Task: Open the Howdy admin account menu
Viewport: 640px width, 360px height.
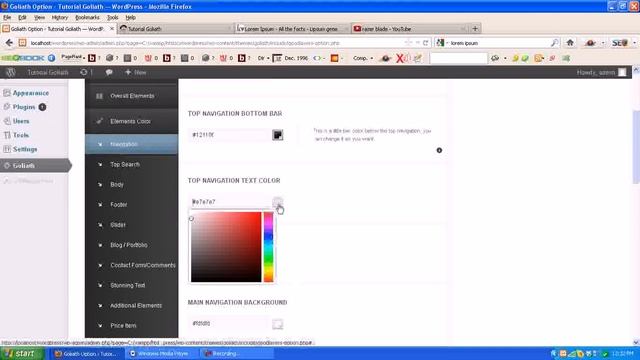Action: (x=601, y=72)
